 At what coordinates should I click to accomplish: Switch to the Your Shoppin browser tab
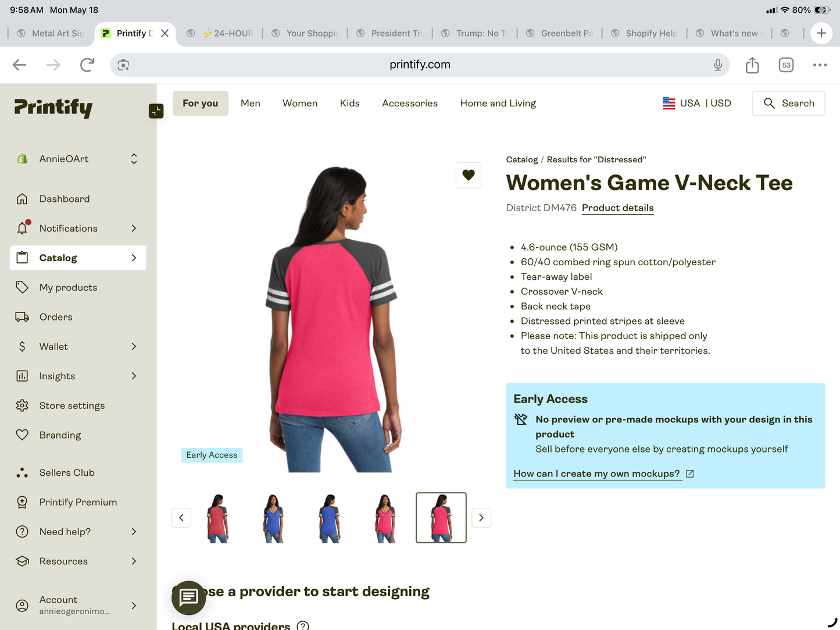tap(305, 33)
